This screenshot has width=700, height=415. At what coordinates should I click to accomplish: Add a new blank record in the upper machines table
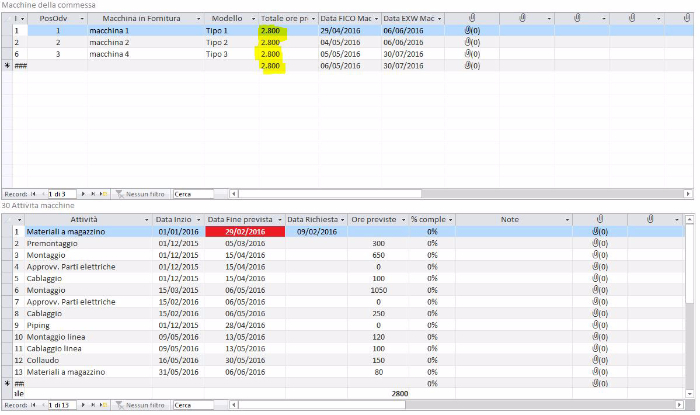pyautogui.click(x=104, y=193)
